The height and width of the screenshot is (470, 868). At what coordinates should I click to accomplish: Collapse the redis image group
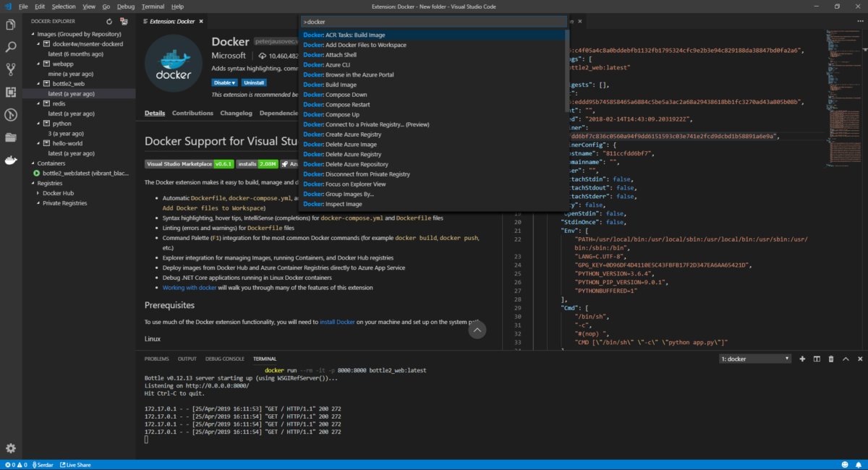38,103
